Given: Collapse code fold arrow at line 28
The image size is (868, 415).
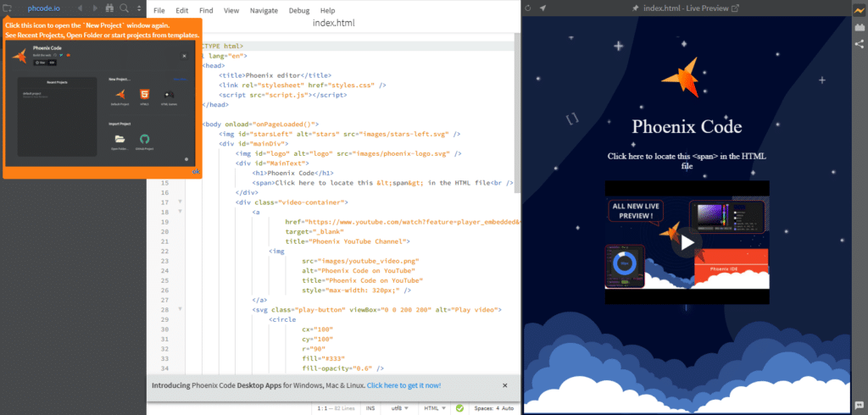Looking at the screenshot, I should click(x=180, y=309).
